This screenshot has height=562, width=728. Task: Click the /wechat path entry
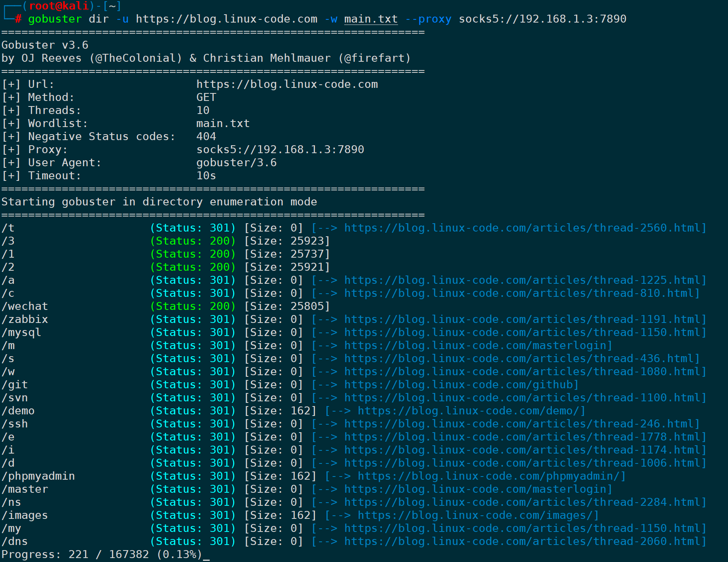point(25,306)
